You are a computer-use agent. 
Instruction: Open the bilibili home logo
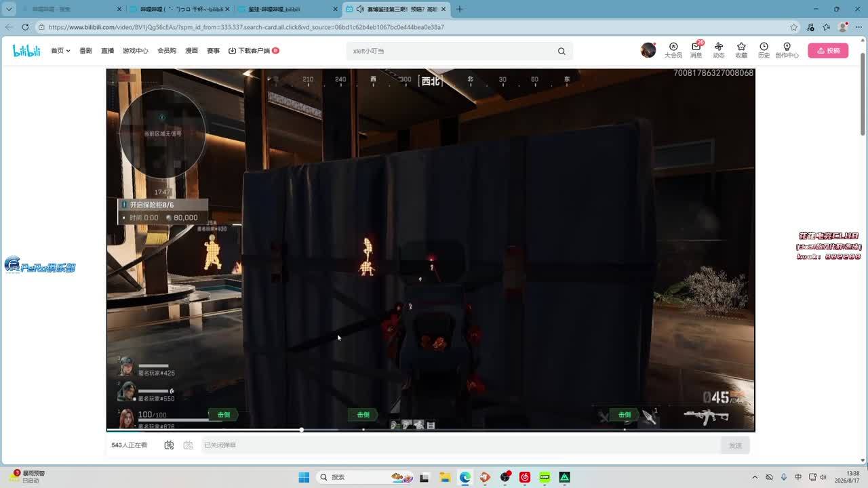[x=26, y=51]
